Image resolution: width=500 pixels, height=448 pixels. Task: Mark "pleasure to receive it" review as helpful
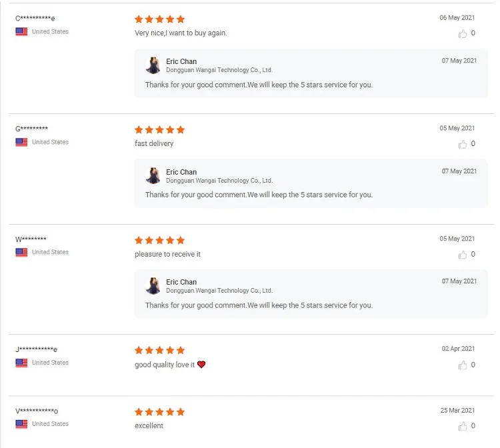click(463, 255)
